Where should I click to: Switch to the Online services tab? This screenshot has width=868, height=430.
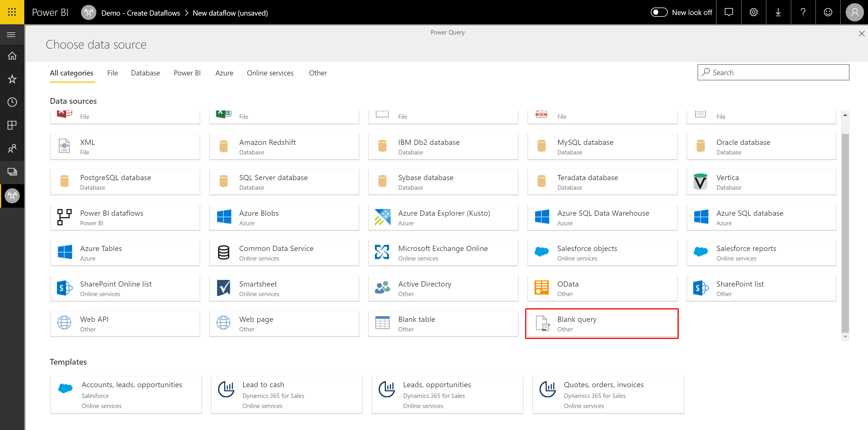(270, 73)
